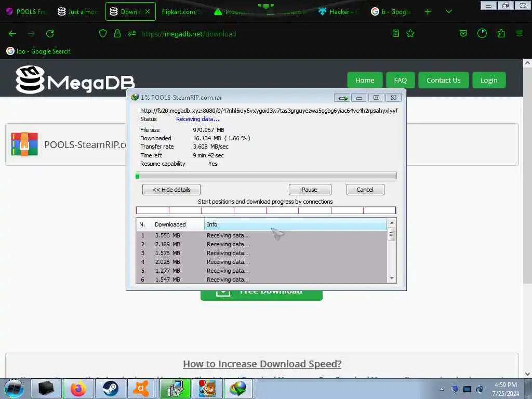Click the page scrollbar up arrow
Image resolution: width=532 pixels, height=399 pixels.
coord(527,63)
